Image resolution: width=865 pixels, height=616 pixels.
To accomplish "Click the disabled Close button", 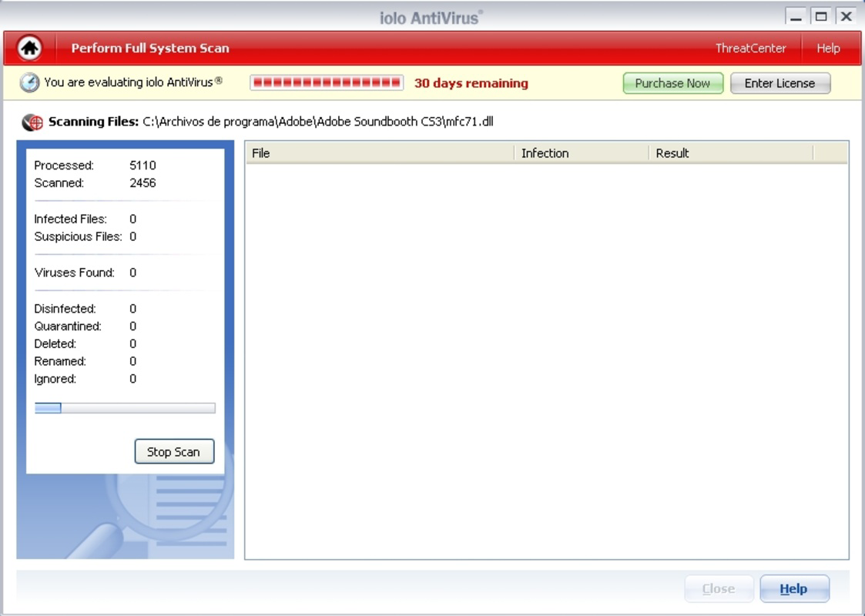I will click(718, 588).
